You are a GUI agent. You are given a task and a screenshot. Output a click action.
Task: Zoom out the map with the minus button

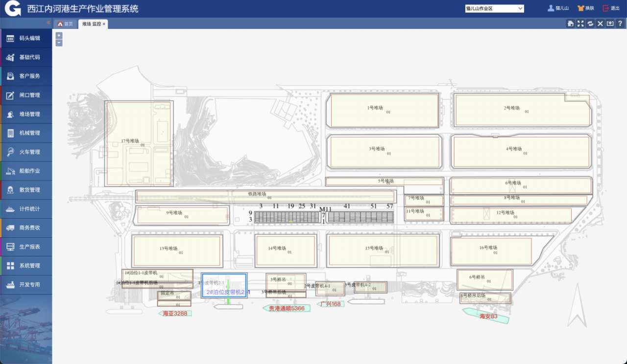[59, 43]
